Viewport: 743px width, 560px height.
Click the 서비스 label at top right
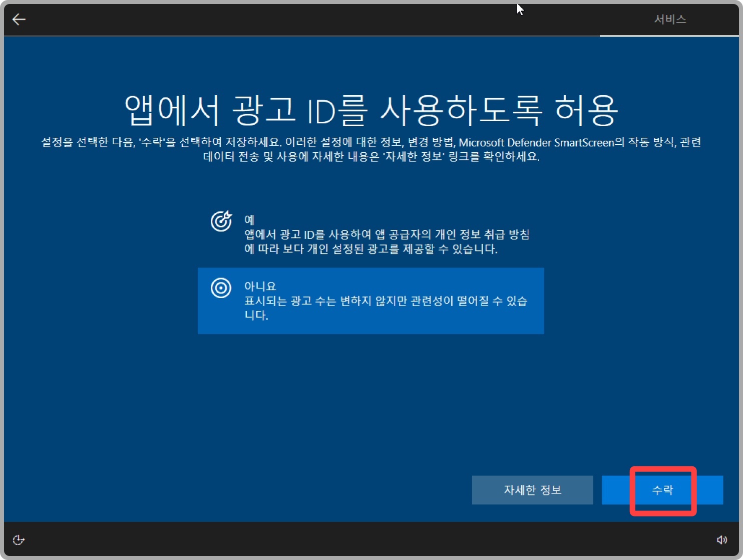pyautogui.click(x=669, y=20)
